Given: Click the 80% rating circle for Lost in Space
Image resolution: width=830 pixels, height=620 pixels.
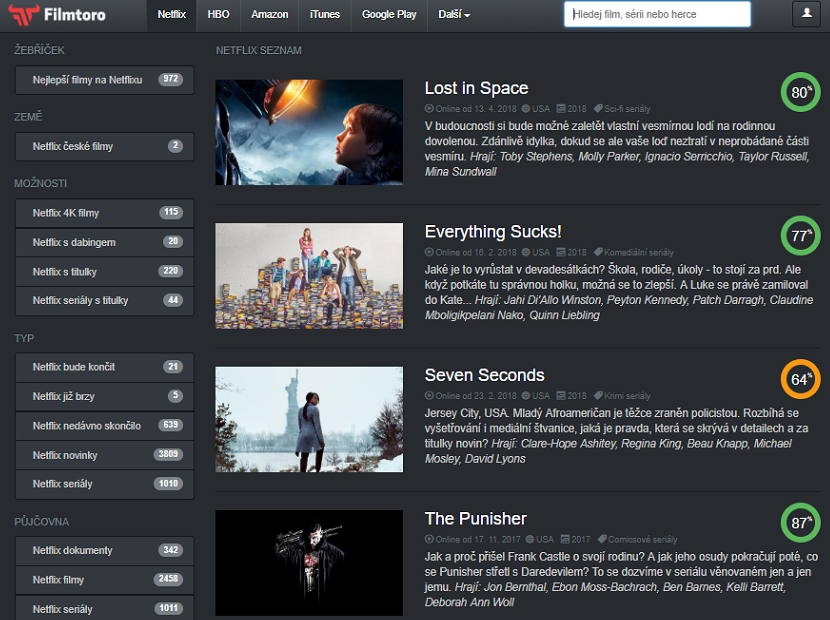Looking at the screenshot, I should point(800,92).
